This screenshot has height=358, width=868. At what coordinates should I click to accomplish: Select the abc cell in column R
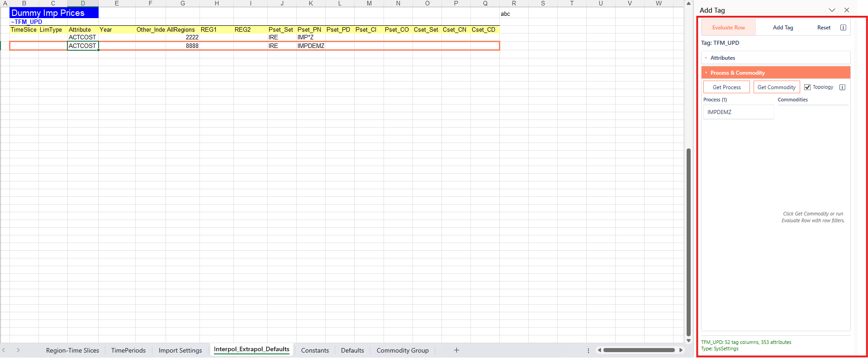point(514,14)
